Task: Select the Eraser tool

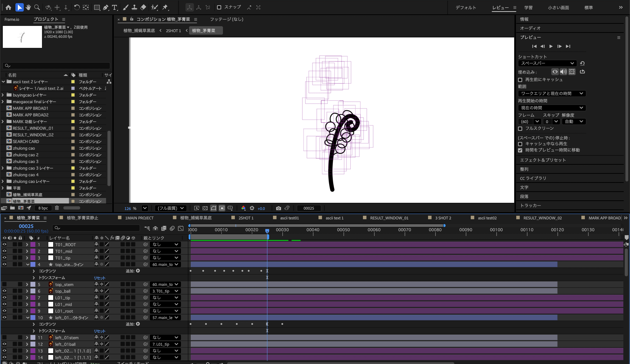Action: pos(143,7)
